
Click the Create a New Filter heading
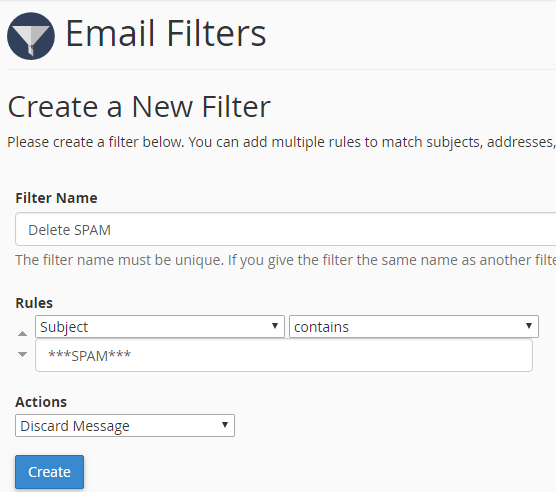(x=139, y=107)
